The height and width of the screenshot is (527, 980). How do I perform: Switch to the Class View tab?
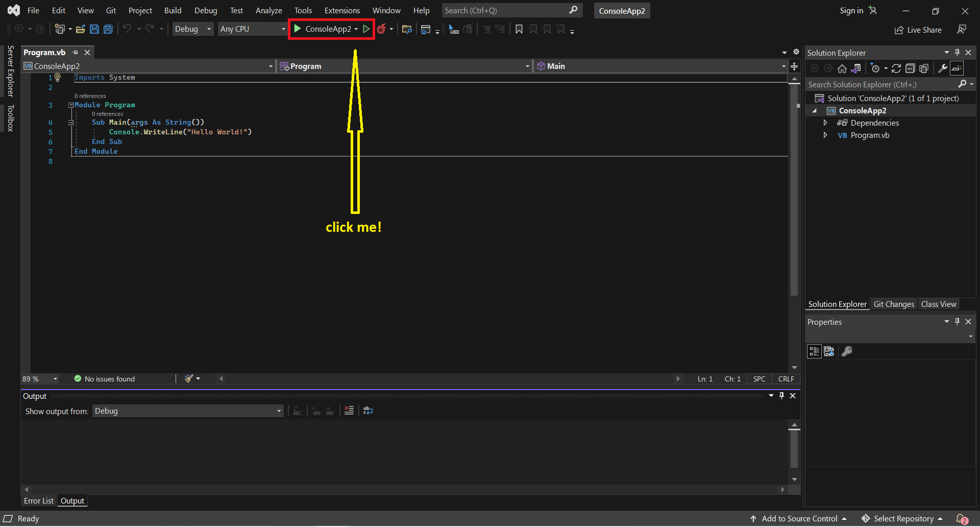pyautogui.click(x=939, y=304)
